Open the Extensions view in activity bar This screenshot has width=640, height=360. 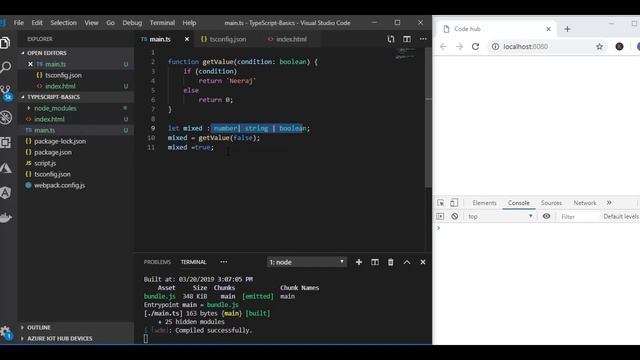coord(6,142)
